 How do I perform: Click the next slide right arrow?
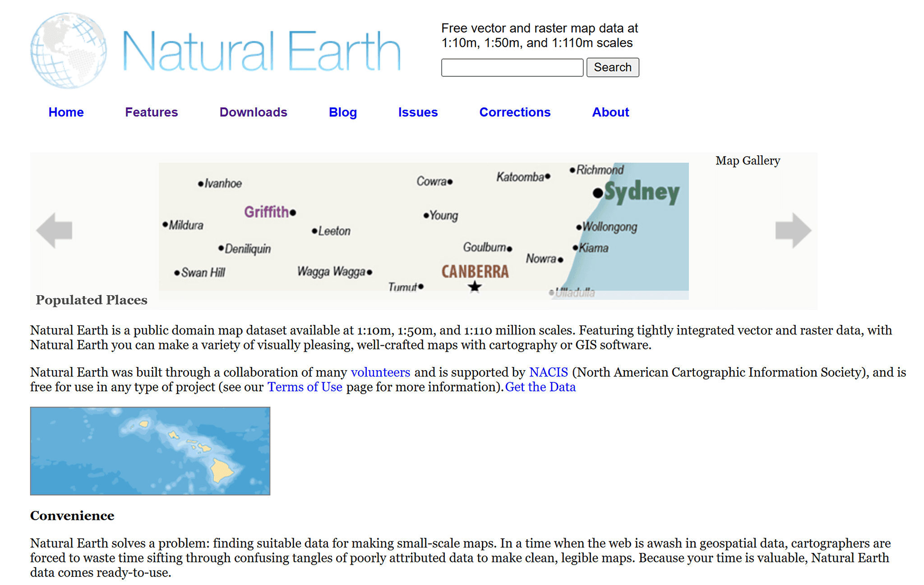click(x=793, y=230)
